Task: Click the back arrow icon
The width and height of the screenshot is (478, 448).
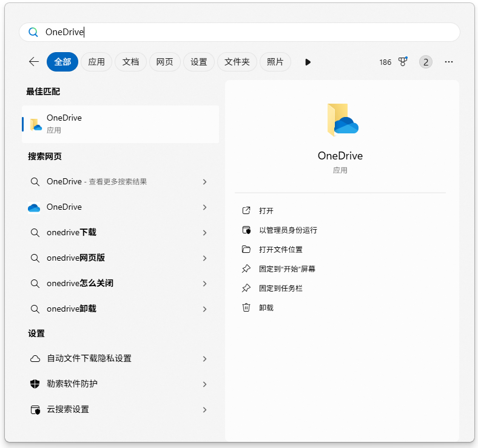Action: 34,62
